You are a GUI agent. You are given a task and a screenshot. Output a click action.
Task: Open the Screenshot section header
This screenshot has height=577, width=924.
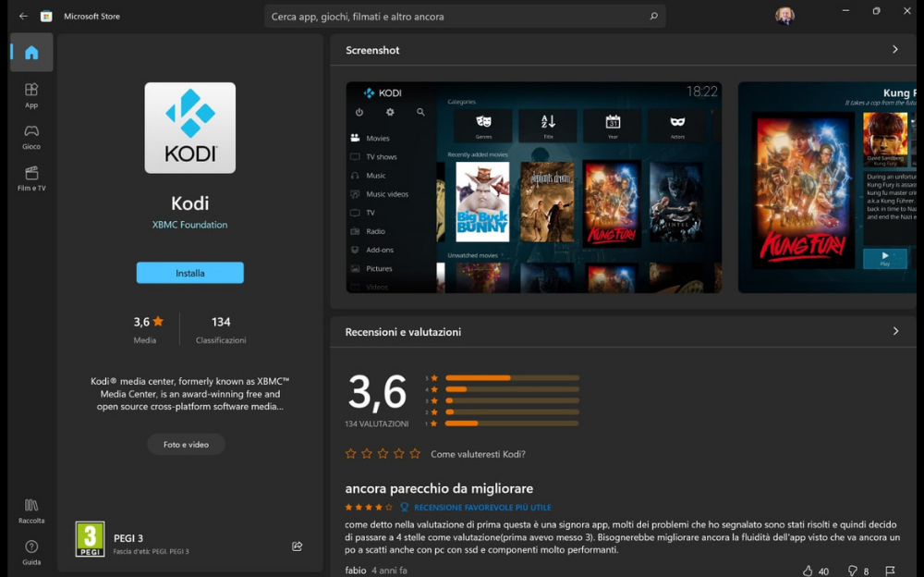click(x=372, y=50)
